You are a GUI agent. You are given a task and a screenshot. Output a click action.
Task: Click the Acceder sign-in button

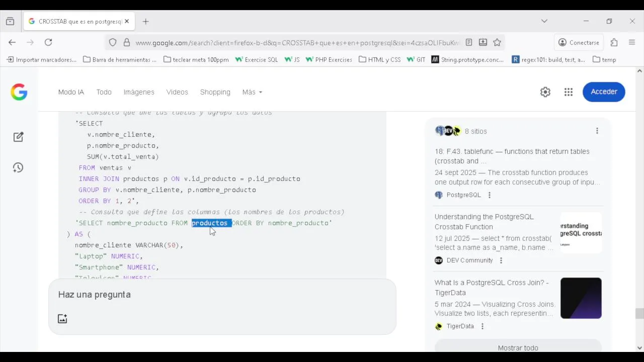tap(604, 92)
